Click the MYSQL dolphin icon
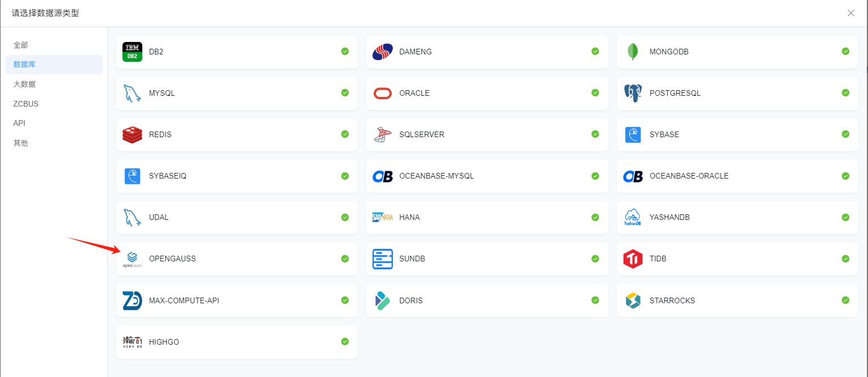 (132, 93)
